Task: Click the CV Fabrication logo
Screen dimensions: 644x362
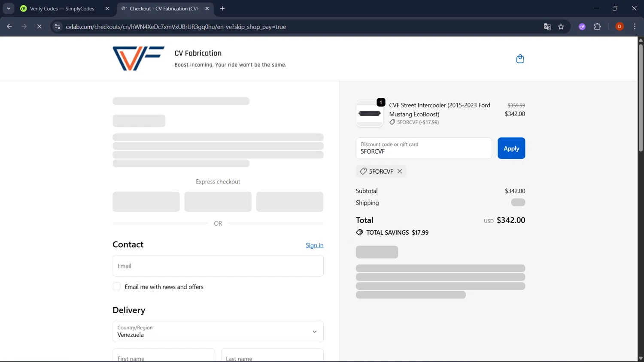Action: coord(138,58)
